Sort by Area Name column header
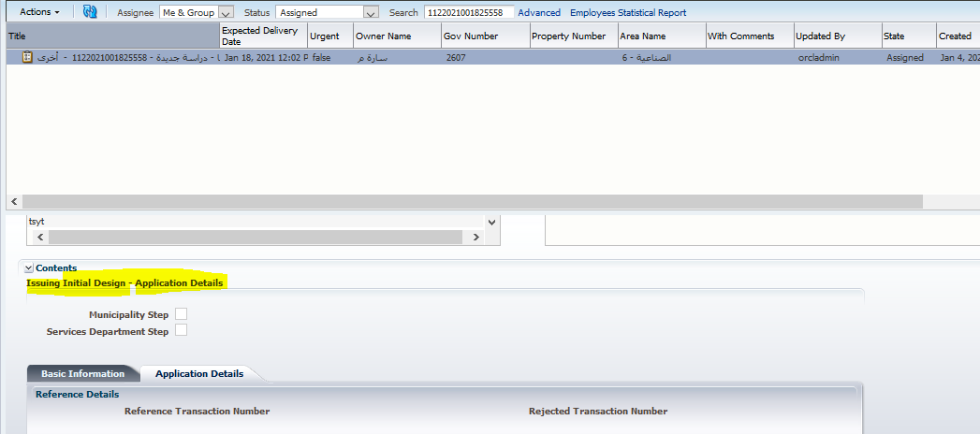Screen dimensions: 980x434 [x=661, y=36]
